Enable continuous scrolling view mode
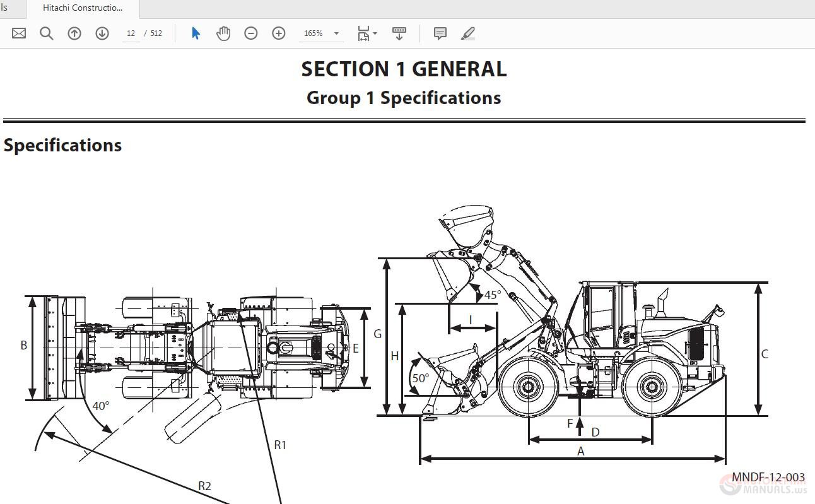 click(x=399, y=33)
